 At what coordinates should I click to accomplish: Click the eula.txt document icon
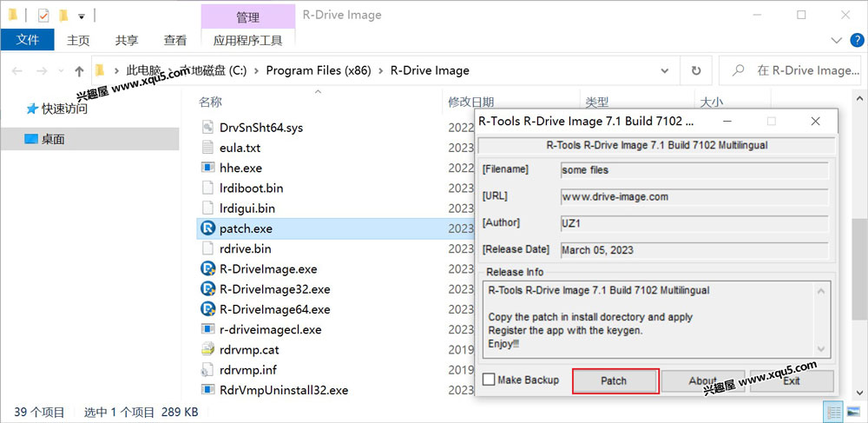pos(207,148)
